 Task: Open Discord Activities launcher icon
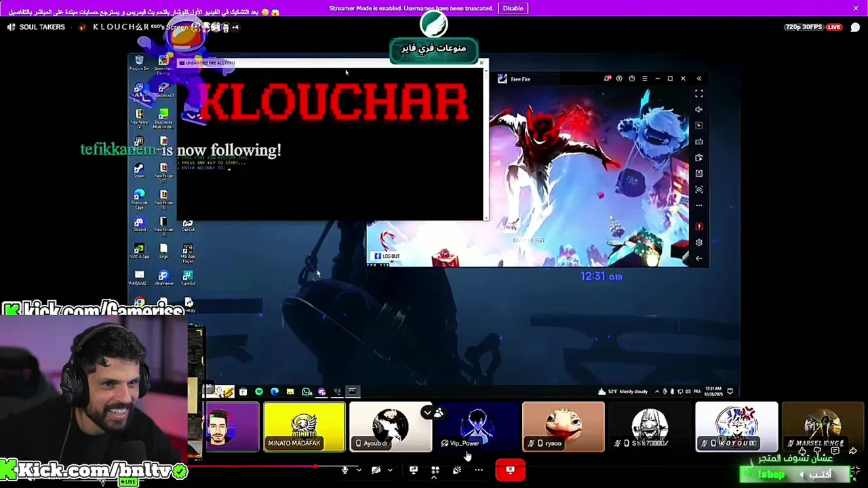[435, 470]
